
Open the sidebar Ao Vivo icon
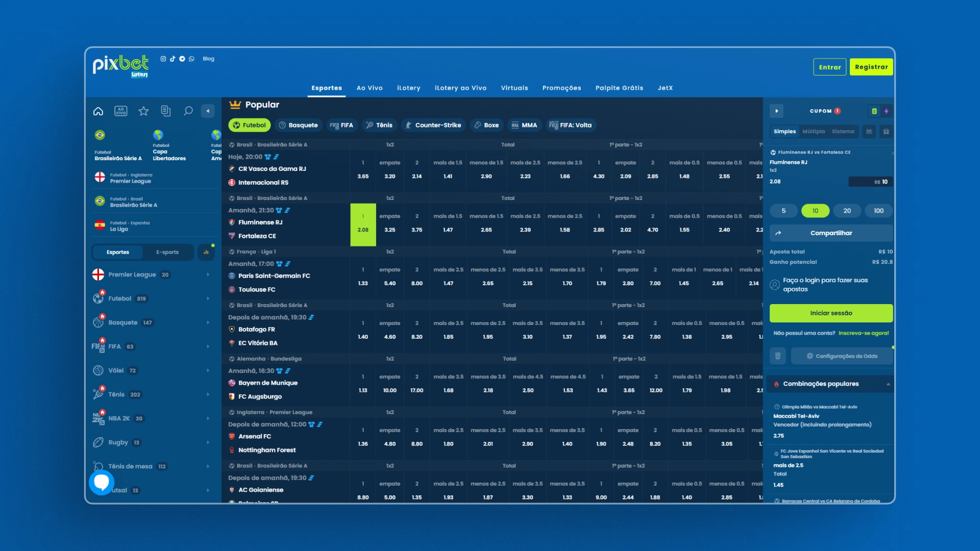pyautogui.click(x=121, y=111)
